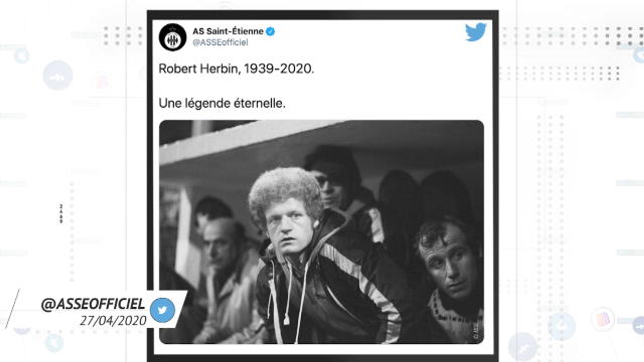Click the faded blue bird icon below the date
The image size is (644, 362).
pos(54,343)
